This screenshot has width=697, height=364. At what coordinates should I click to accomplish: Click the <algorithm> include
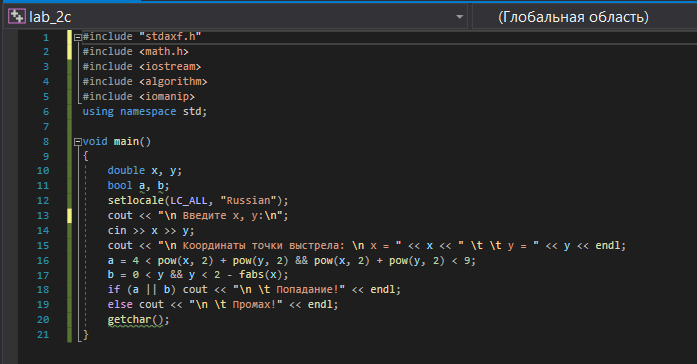click(173, 82)
